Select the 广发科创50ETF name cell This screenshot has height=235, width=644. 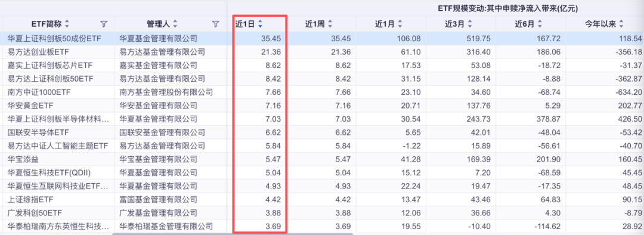point(35,213)
